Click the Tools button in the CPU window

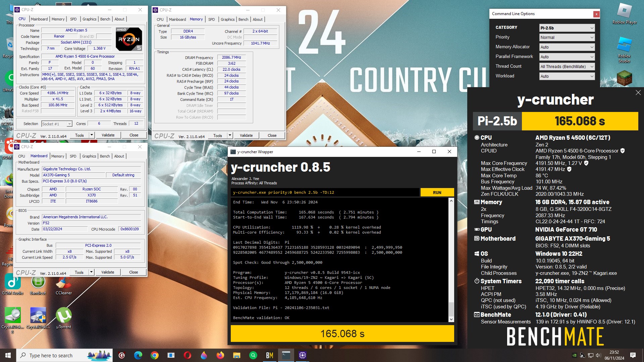coord(79,135)
